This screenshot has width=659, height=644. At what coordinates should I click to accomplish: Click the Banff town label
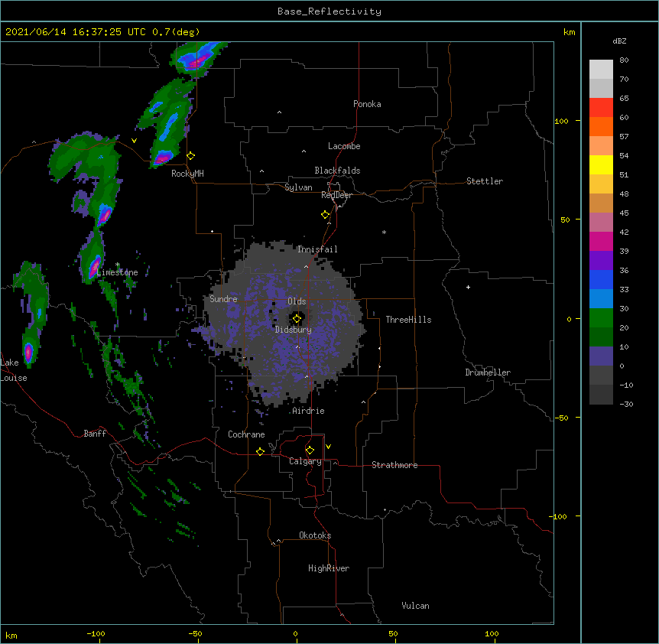tap(95, 434)
